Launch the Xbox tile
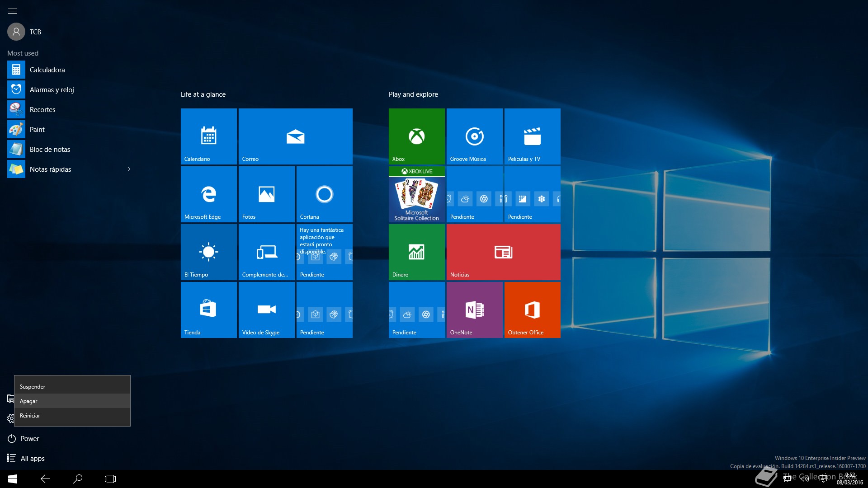This screenshot has height=488, width=868. pyautogui.click(x=417, y=136)
